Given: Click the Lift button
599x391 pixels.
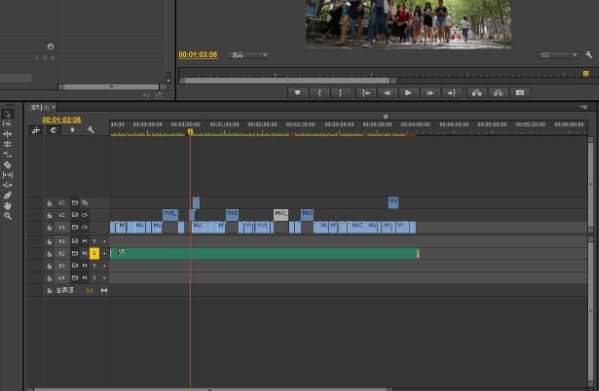Looking at the screenshot, I should coord(476,93).
